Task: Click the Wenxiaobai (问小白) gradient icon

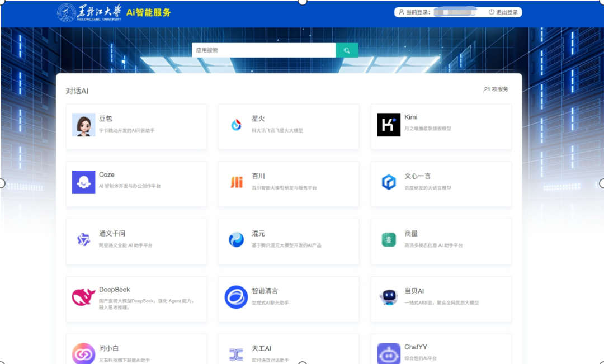Action: pos(83,353)
